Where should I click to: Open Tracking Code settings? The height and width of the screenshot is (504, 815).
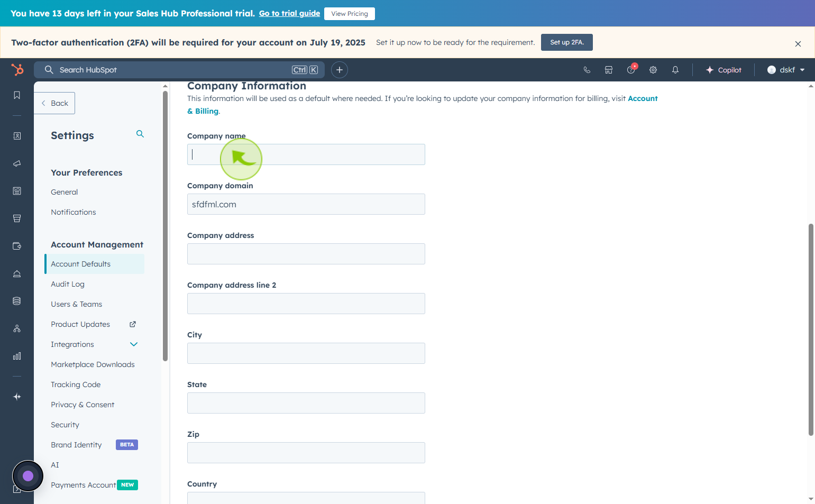coord(76,384)
